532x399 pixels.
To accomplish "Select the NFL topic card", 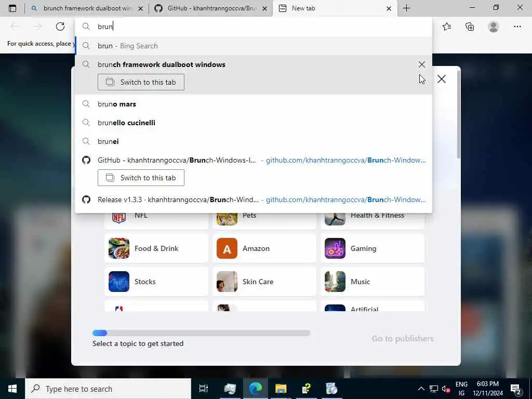I will 156,220.
